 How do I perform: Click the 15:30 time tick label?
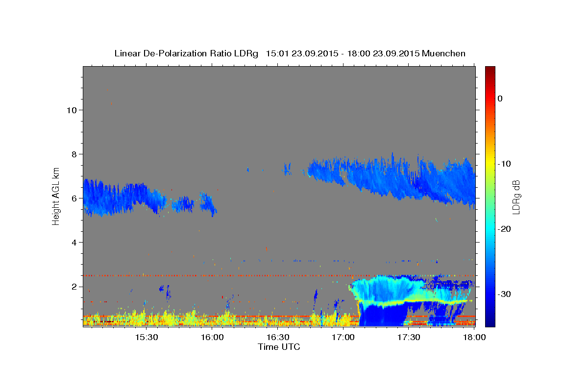(x=146, y=338)
